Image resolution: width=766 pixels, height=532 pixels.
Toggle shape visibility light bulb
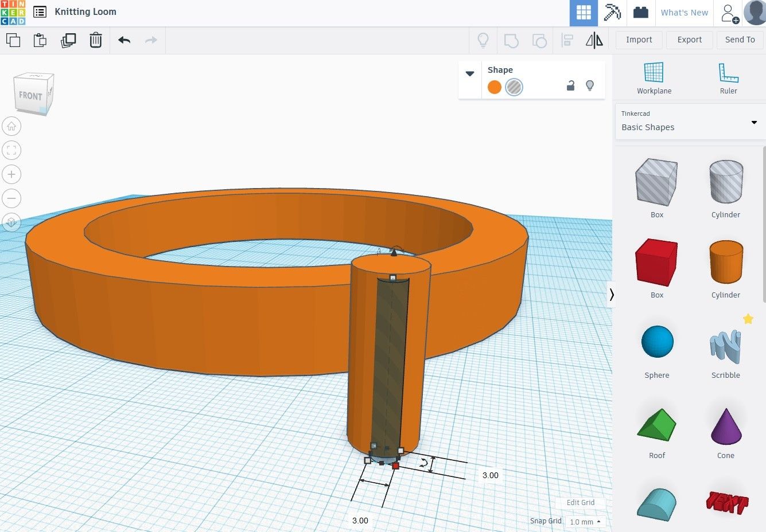tap(589, 85)
